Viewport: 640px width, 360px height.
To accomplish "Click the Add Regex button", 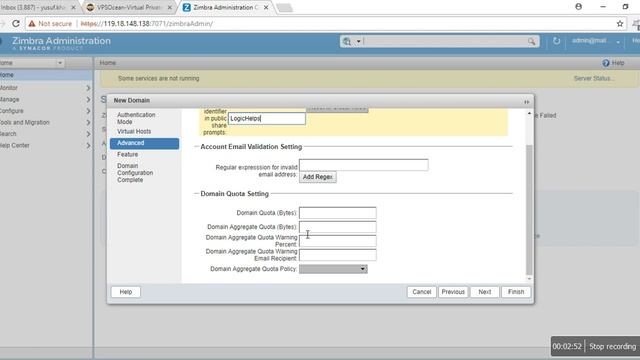I will pos(318,177).
